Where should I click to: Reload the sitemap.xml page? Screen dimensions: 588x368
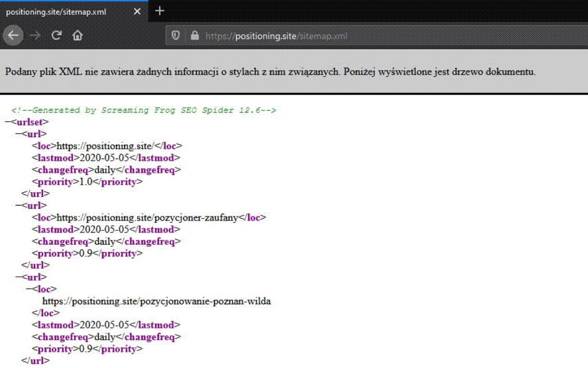(x=56, y=36)
